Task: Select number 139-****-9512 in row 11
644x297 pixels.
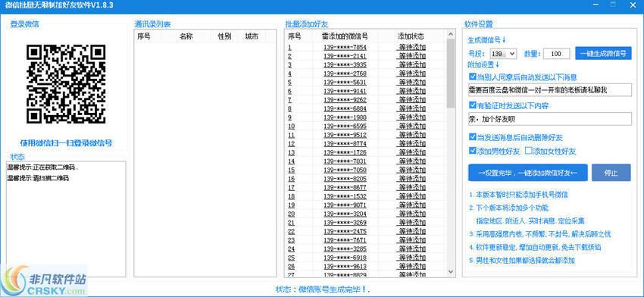Action: [345, 135]
